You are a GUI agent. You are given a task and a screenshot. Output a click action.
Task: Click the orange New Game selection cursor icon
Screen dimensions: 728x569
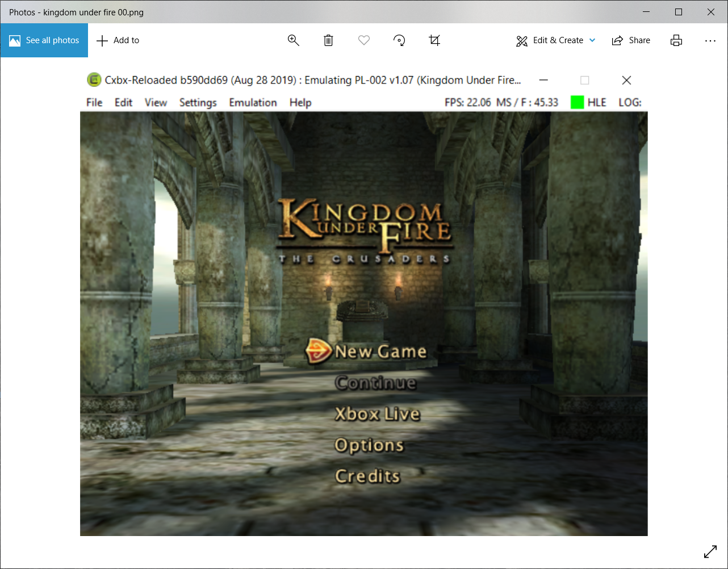coord(319,351)
